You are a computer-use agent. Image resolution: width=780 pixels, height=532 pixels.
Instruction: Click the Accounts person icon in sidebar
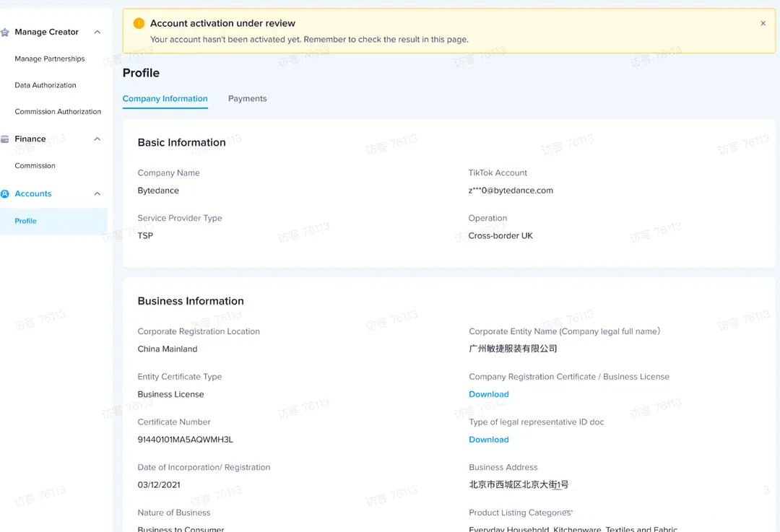[5, 194]
